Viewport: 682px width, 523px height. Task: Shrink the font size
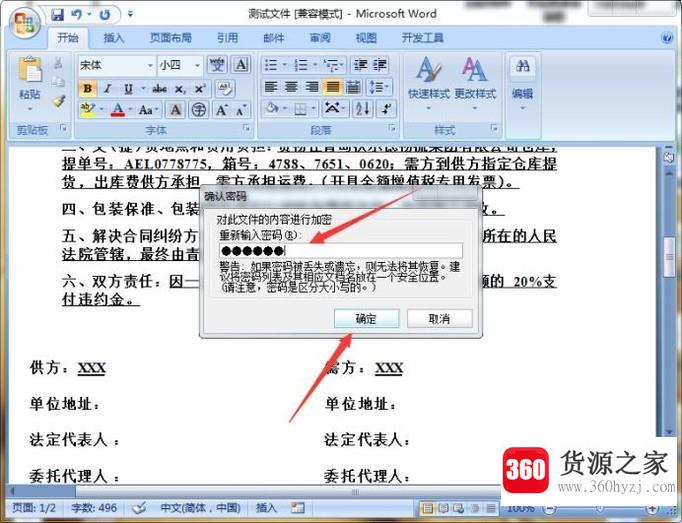click(241, 109)
